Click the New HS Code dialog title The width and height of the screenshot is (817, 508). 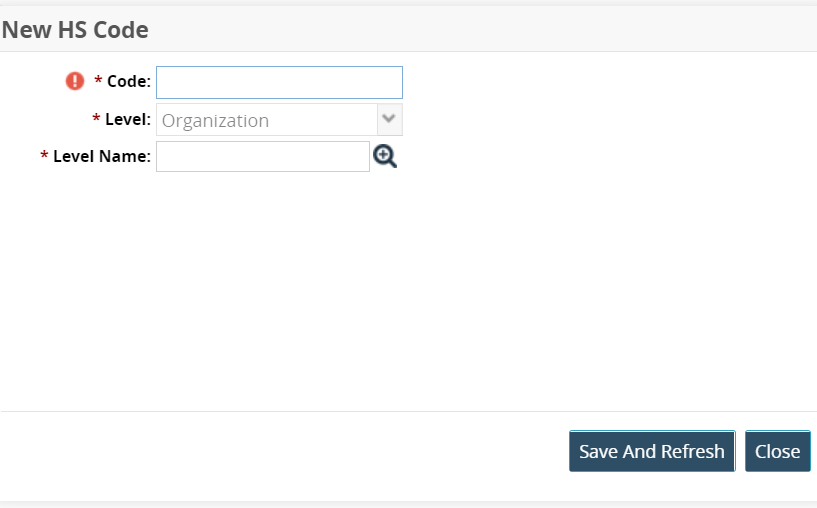coord(75,30)
